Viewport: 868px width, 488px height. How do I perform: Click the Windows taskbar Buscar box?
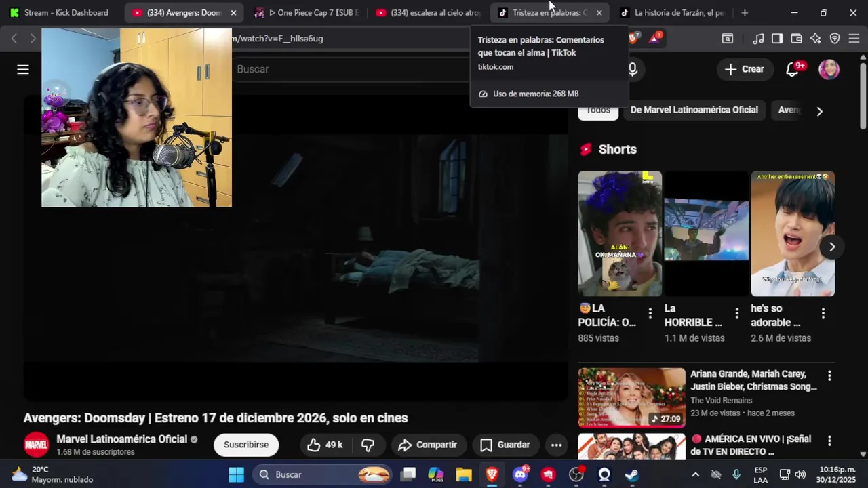[x=323, y=474]
